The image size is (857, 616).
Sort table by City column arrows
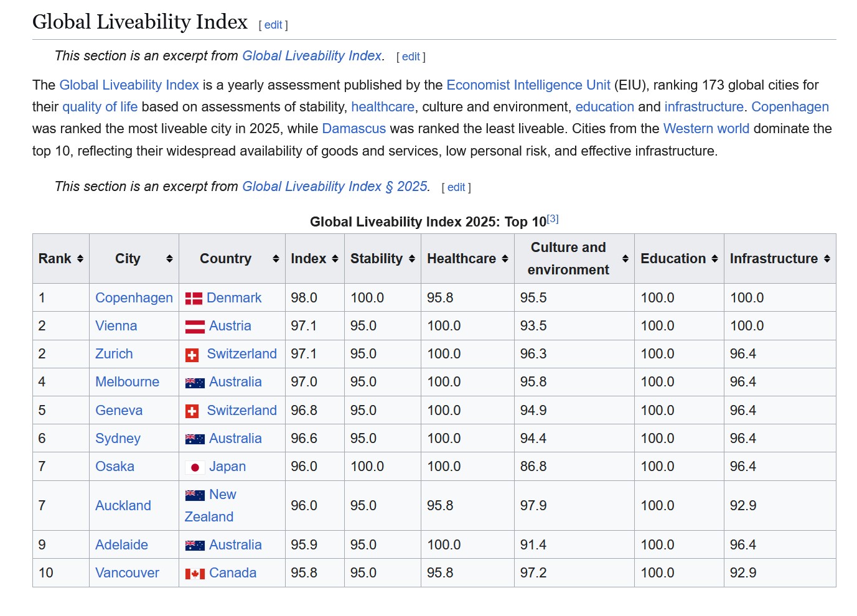click(169, 259)
